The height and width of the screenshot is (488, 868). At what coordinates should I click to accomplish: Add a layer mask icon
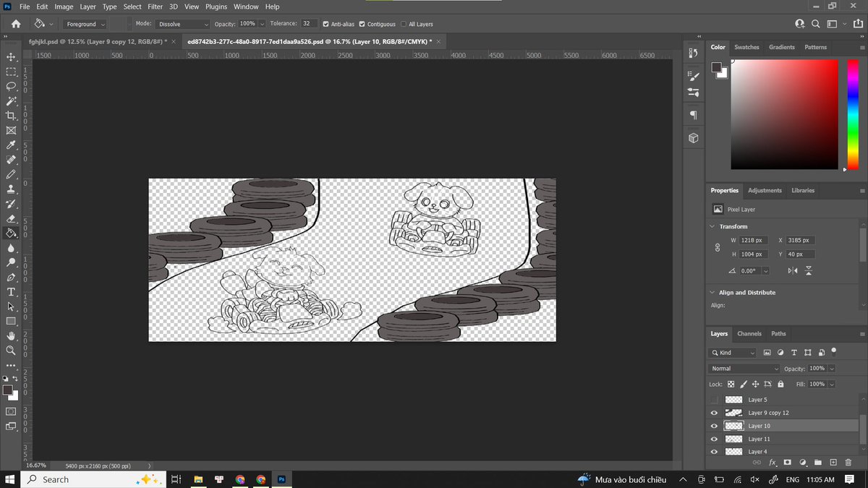click(x=788, y=462)
